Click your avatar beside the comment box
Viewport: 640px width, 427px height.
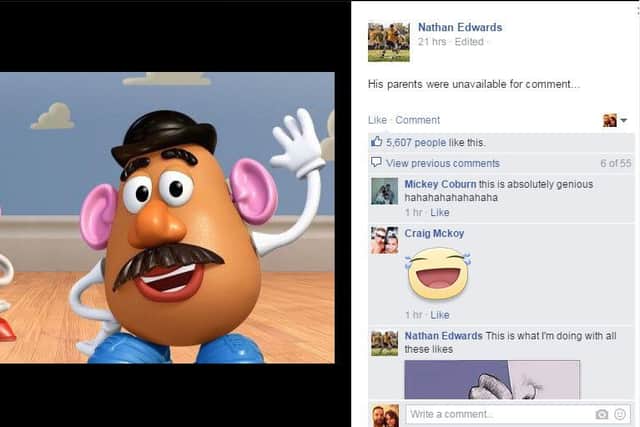[x=385, y=416]
